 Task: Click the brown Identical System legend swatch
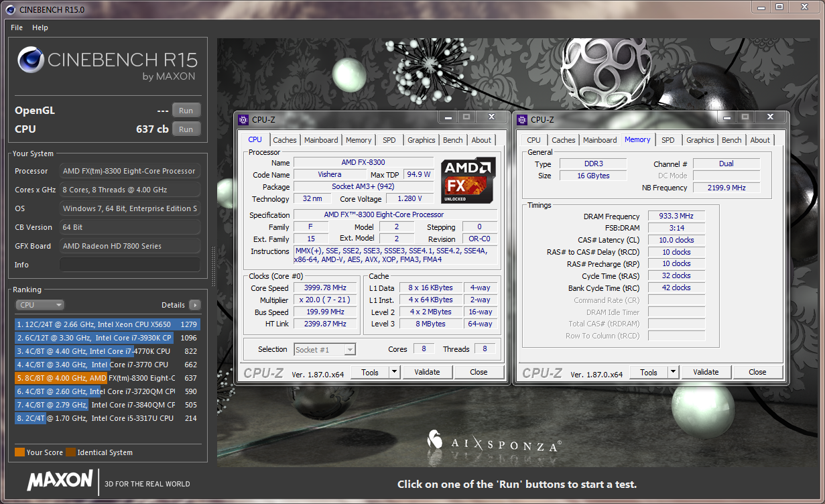click(70, 452)
